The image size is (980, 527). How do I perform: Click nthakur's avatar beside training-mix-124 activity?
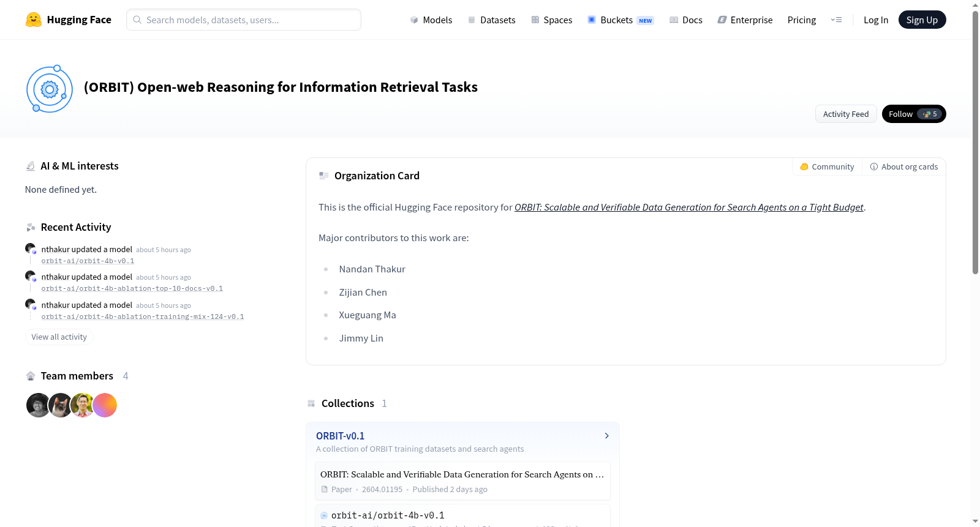30,304
